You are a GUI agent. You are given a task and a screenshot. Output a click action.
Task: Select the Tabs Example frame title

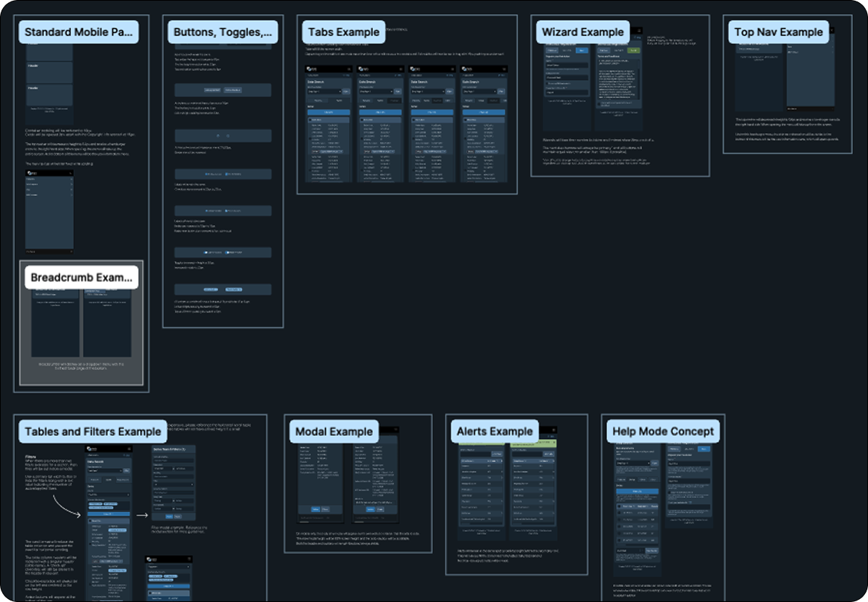[344, 32]
